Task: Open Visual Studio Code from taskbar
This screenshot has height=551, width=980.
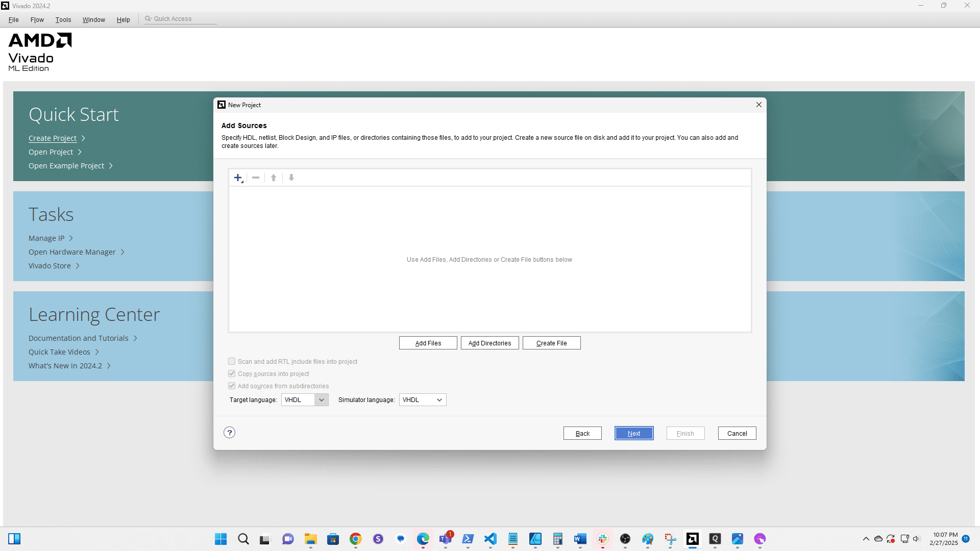Action: click(491, 539)
